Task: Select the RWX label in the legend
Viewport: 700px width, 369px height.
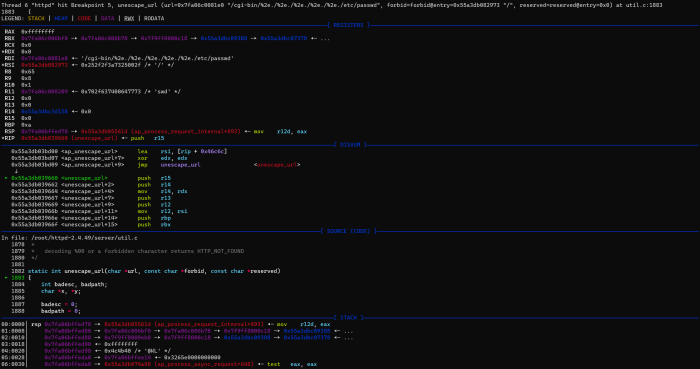Action: [129, 18]
